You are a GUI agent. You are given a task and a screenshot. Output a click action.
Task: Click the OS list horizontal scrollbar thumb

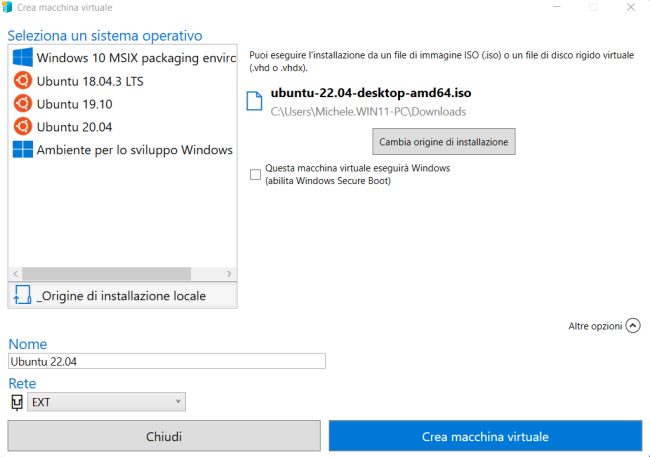[107, 274]
